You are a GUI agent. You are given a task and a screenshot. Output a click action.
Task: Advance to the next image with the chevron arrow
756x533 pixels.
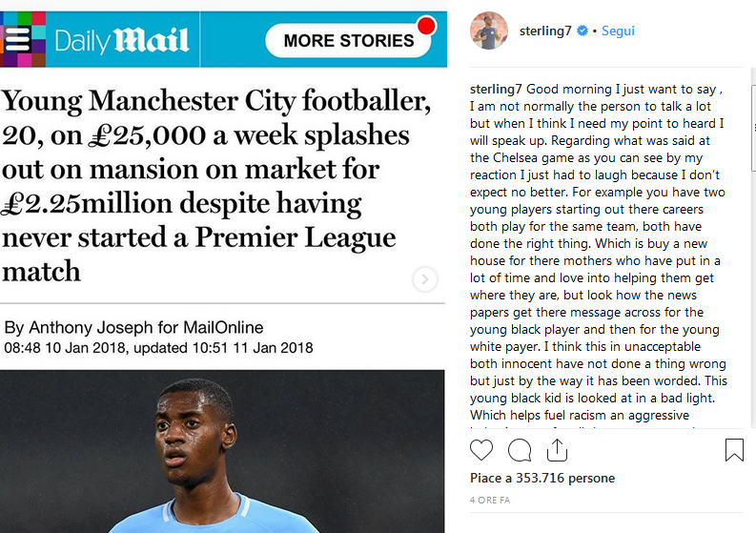[x=425, y=279]
